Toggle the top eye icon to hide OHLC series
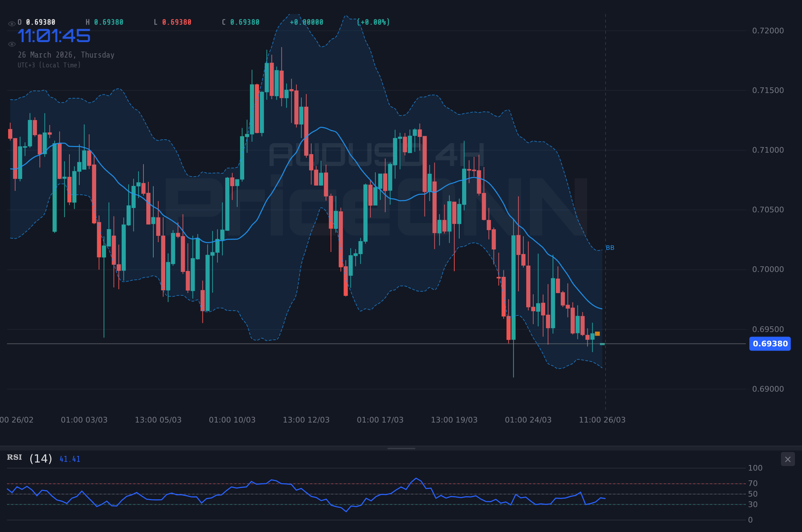 12,22
